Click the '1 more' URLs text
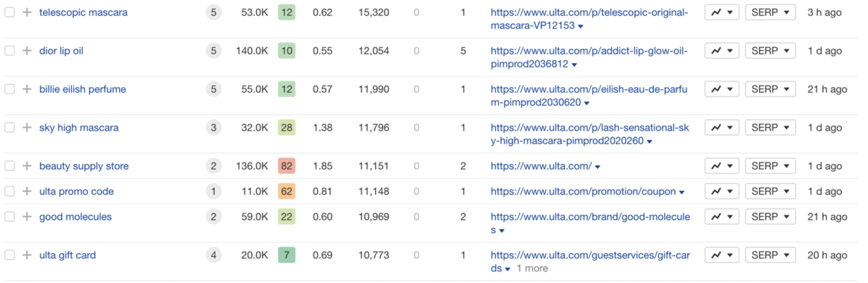Image resolution: width=868 pixels, height=283 pixels. click(x=532, y=268)
